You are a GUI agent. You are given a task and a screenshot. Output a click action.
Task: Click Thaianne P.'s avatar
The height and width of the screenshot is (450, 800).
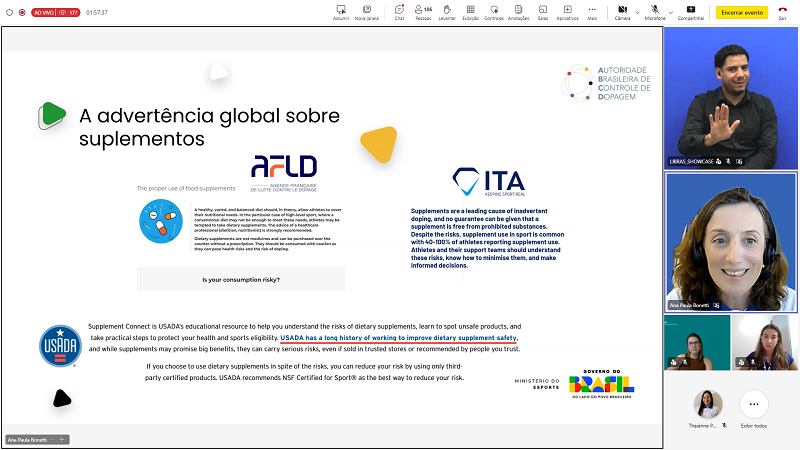click(x=708, y=404)
